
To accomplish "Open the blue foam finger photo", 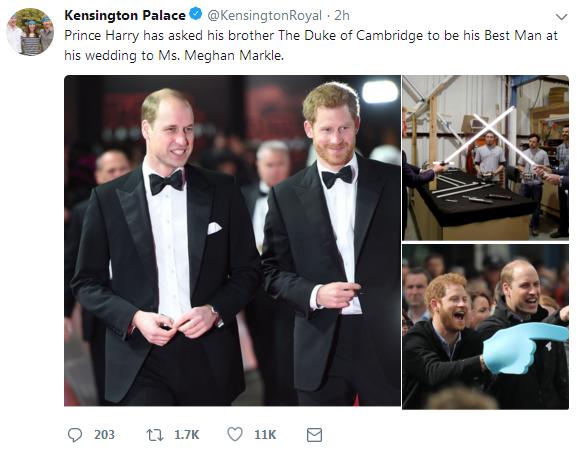I will pos(486,327).
